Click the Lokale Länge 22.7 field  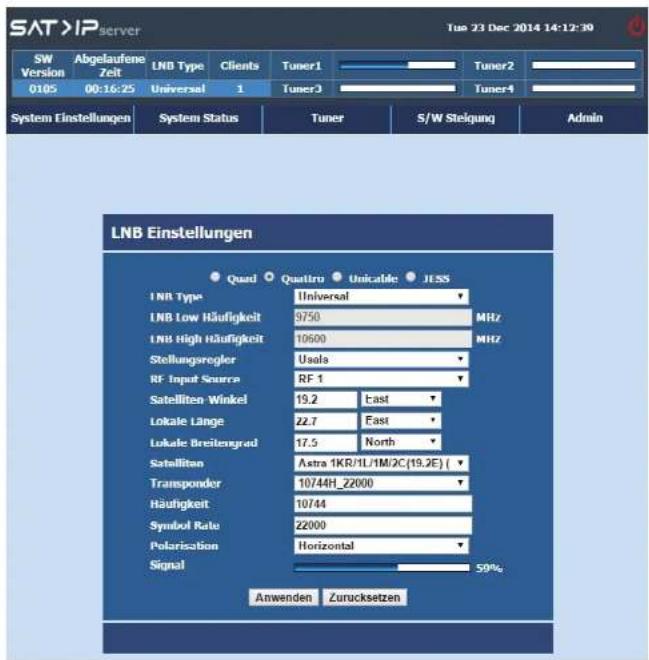click(325, 420)
